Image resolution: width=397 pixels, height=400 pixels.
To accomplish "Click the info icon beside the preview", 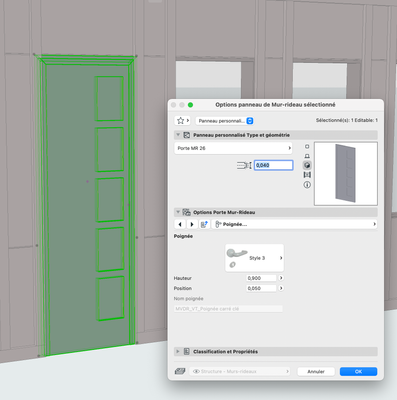I will [x=307, y=185].
